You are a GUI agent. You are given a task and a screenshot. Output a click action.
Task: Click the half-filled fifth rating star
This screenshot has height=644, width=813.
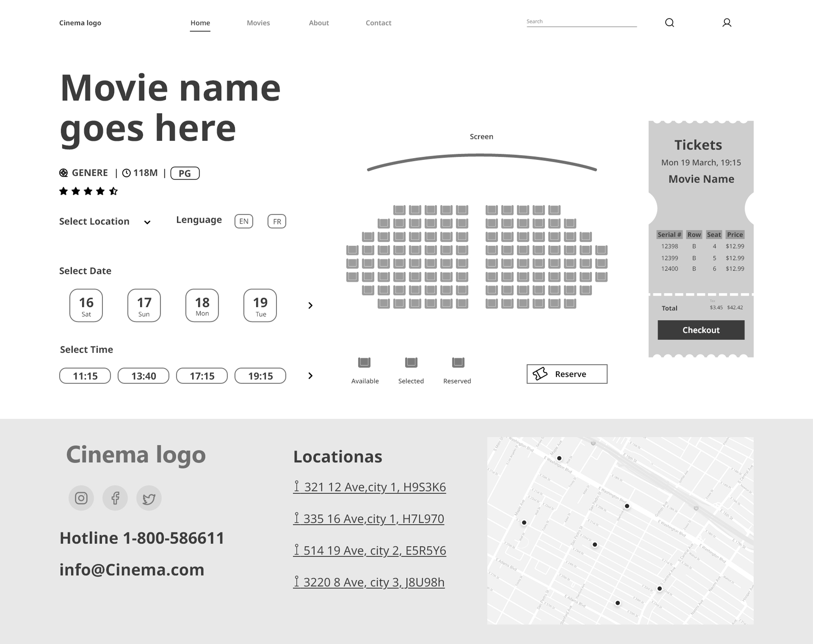point(113,191)
